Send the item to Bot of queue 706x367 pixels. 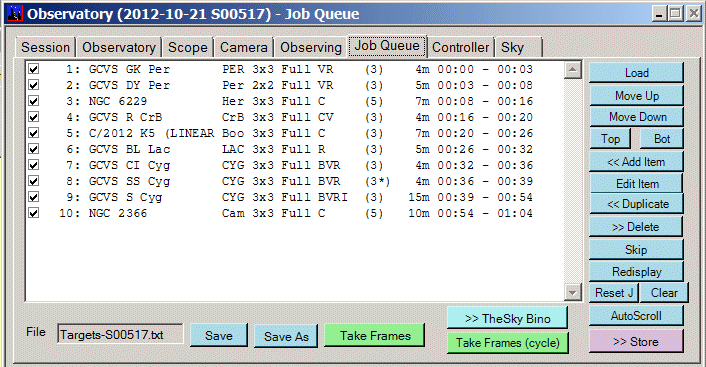tap(661, 139)
